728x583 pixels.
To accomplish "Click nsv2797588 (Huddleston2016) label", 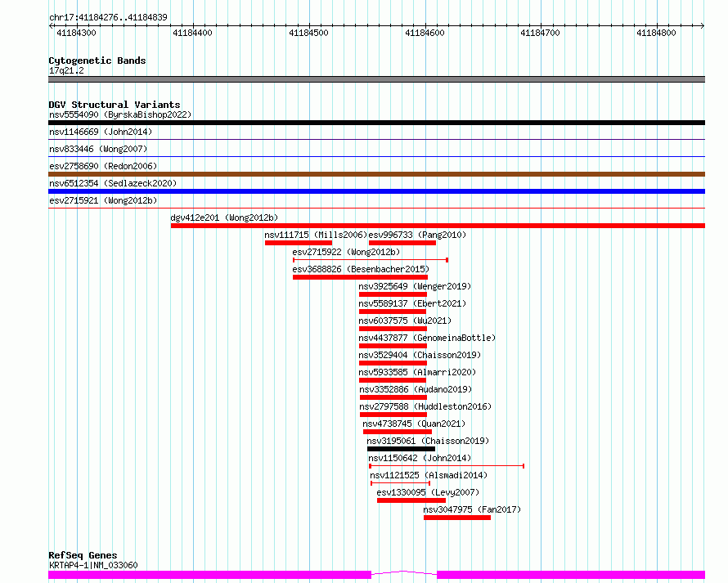I will [x=425, y=406].
